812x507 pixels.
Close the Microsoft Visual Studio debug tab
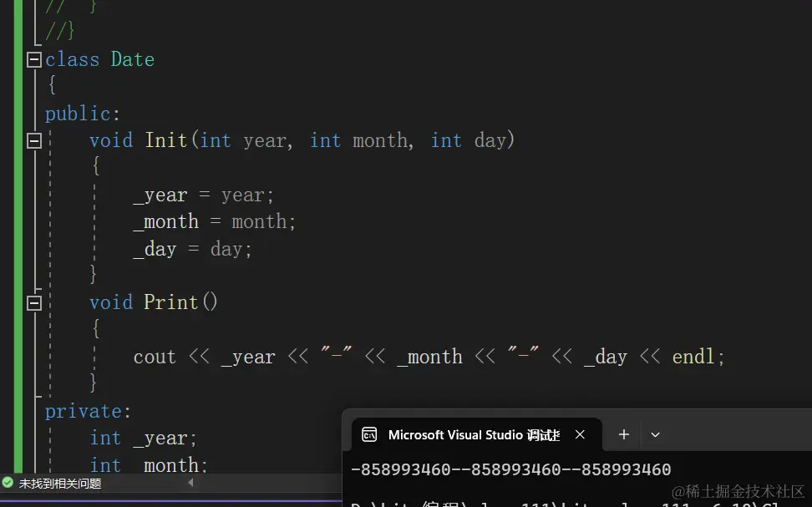click(x=580, y=434)
